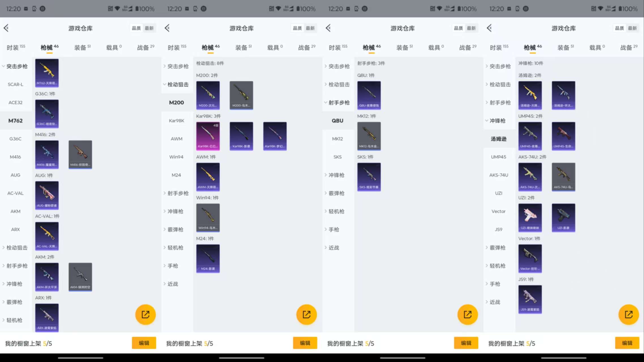
Task: View the UZI-眯眯眼 pink skin
Action: coord(530,217)
